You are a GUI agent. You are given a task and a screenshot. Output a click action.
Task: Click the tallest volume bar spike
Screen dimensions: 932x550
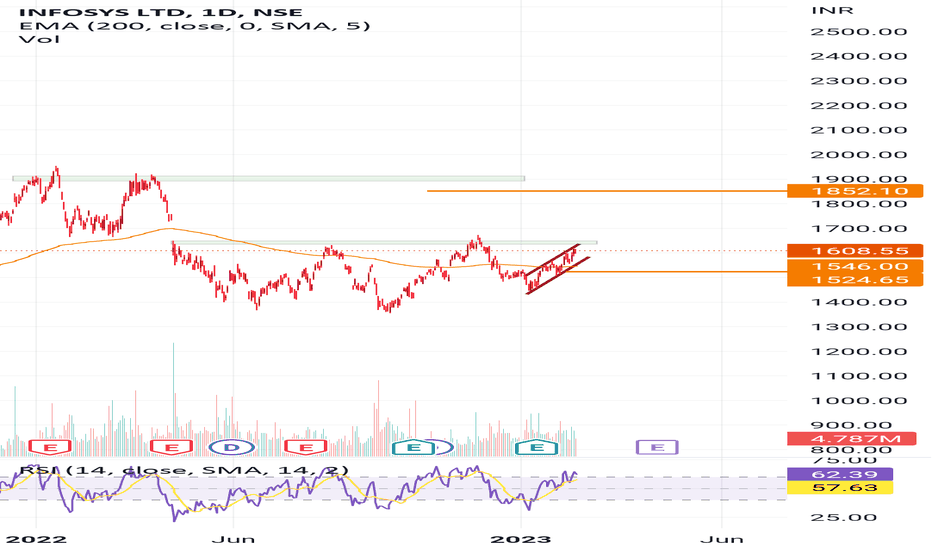(x=174, y=399)
